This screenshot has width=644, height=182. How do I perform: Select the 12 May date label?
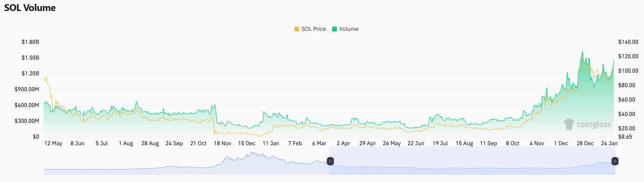click(x=53, y=143)
